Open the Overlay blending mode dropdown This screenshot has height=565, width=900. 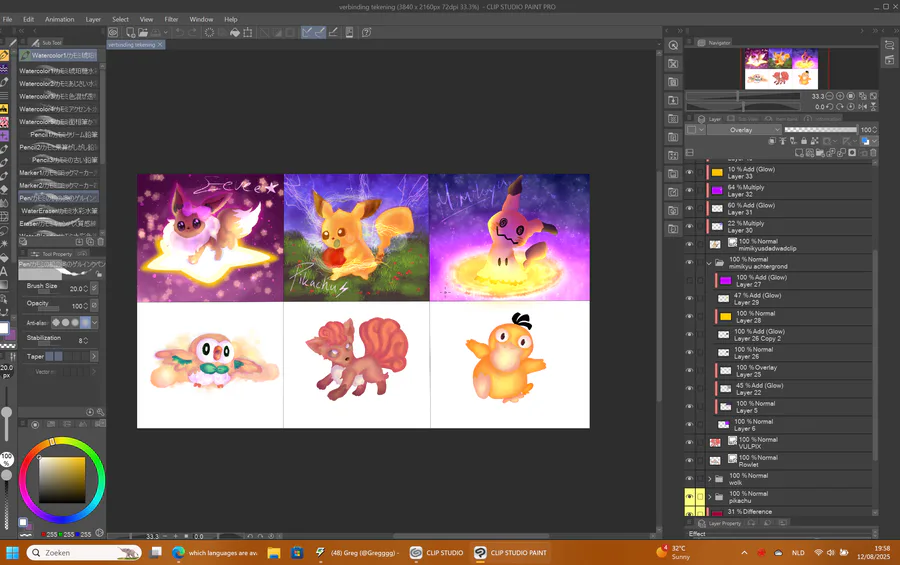coord(744,130)
